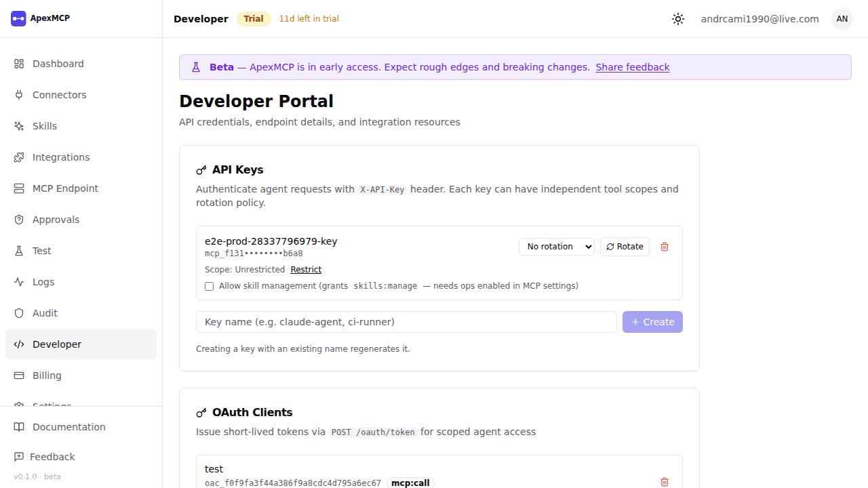Open Feedback link in sidebar

[x=81, y=457]
